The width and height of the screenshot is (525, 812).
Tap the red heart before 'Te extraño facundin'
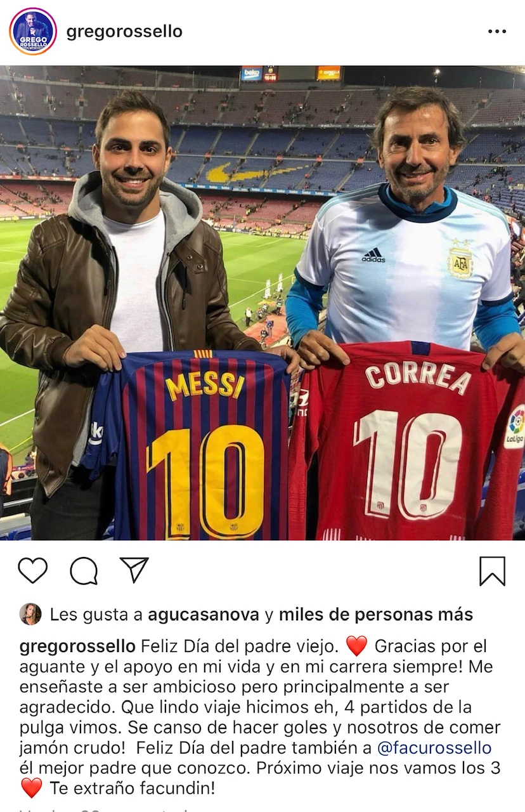coord(31,789)
